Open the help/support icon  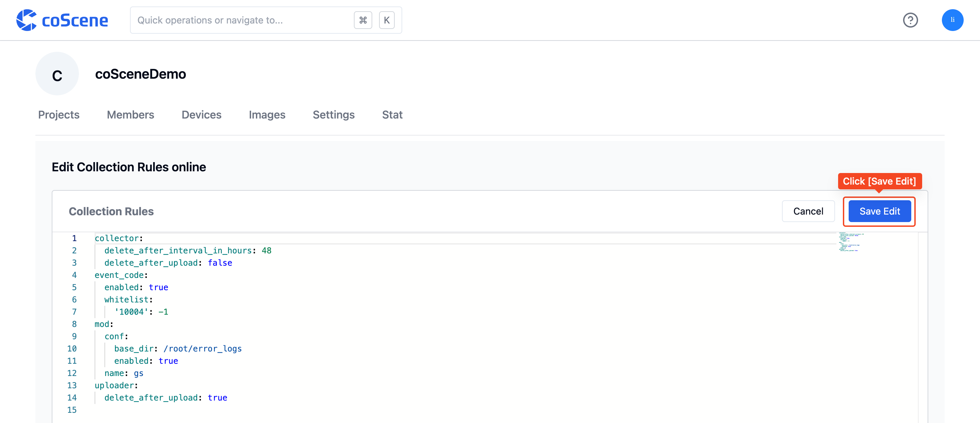[911, 20]
